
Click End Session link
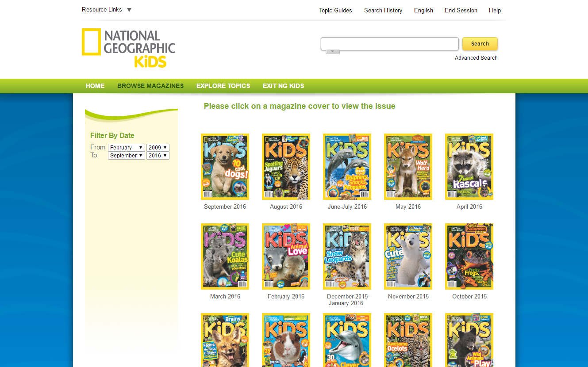[x=461, y=10]
